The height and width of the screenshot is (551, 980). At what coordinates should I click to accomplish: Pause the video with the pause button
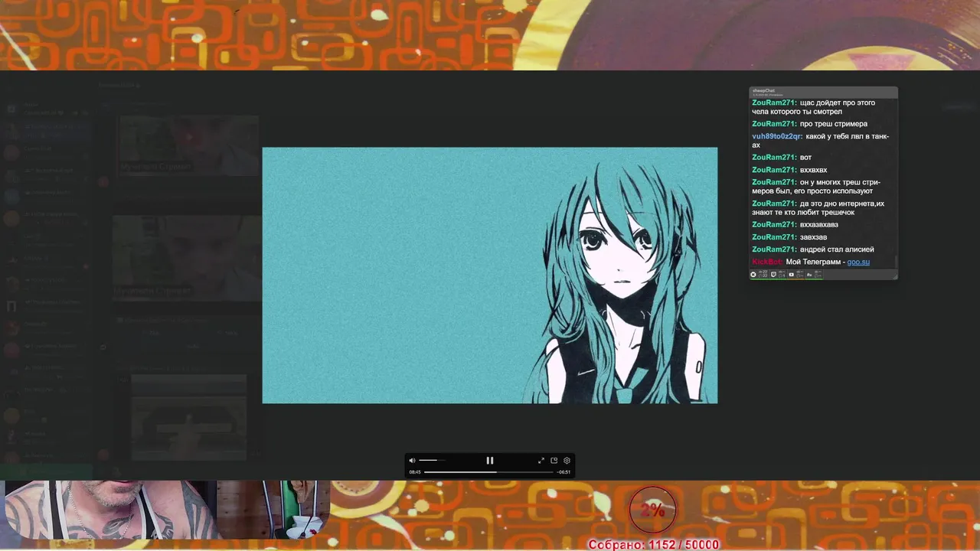click(x=490, y=460)
